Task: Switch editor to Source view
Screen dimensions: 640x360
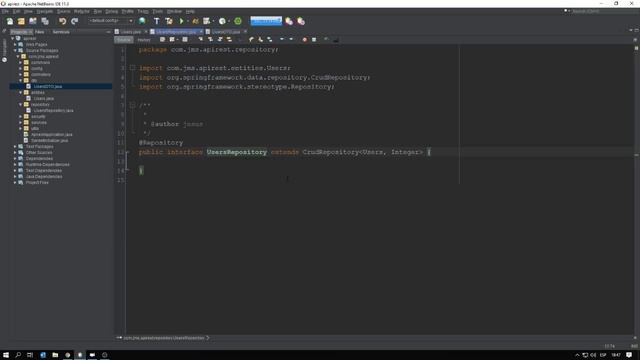Action: pos(123,40)
